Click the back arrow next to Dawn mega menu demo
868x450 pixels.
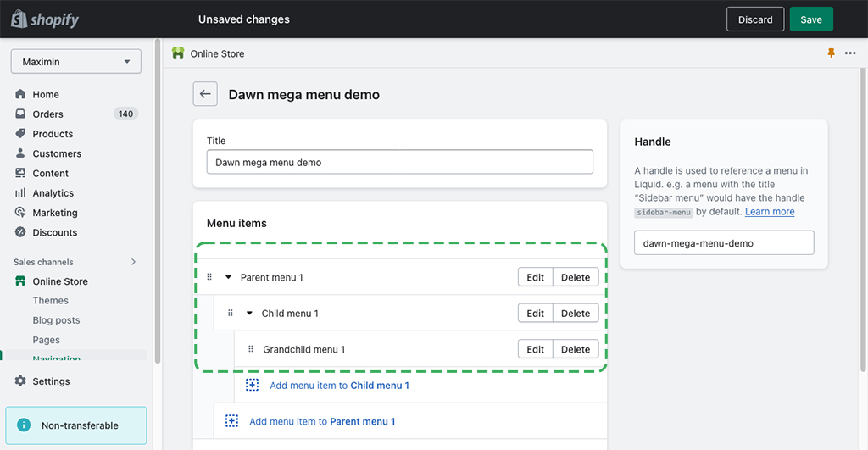coord(205,94)
